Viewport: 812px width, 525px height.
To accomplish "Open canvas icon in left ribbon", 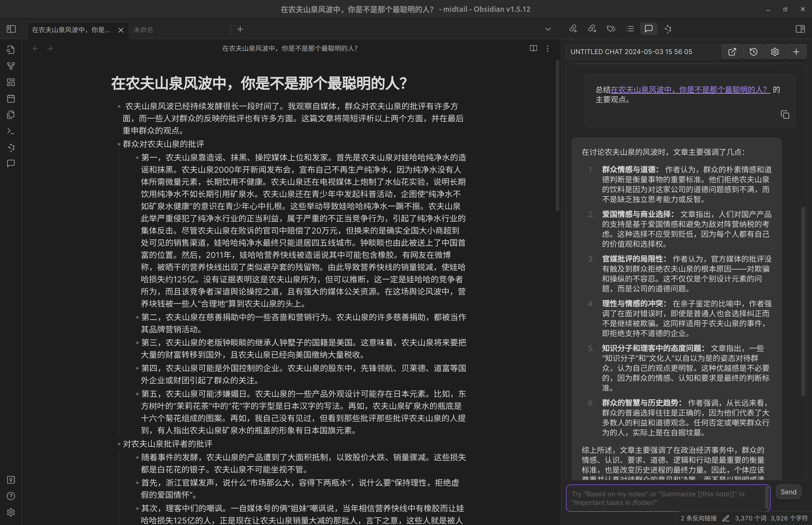I will click(x=11, y=83).
